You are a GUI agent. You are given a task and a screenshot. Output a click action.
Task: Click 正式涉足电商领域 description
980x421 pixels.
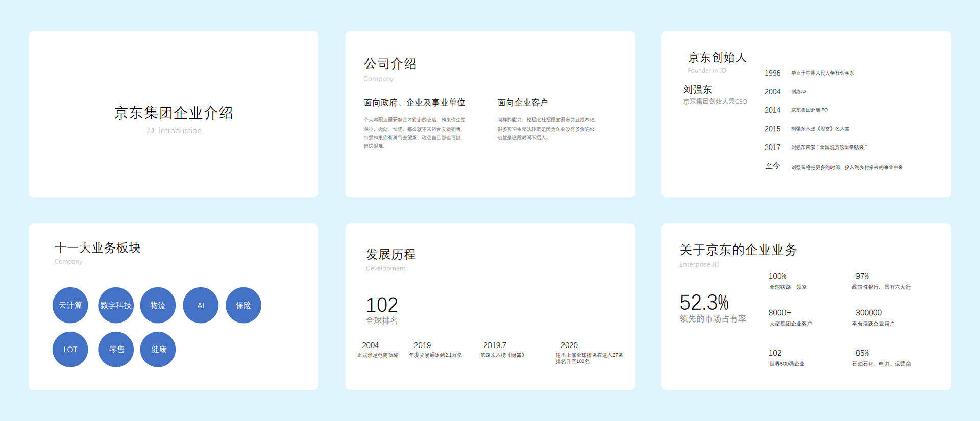[x=378, y=355]
